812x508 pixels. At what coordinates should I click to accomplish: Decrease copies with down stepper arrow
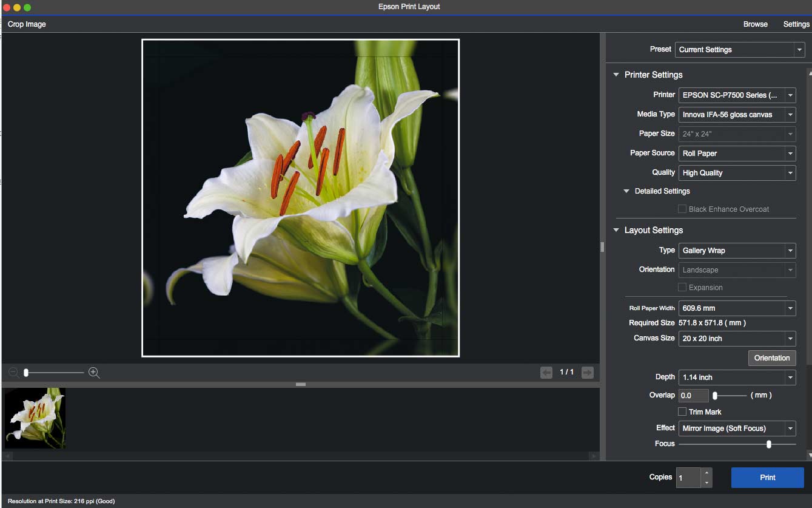(x=706, y=483)
